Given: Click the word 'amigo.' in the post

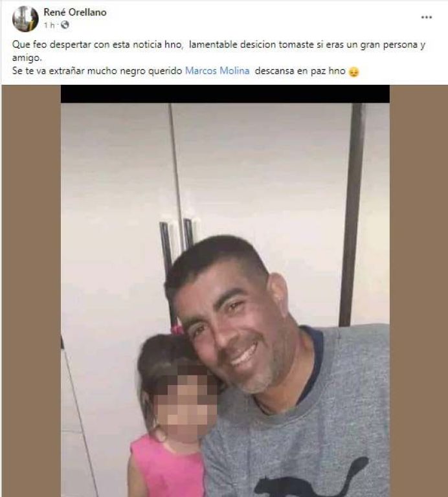Looking at the screenshot, I should [27, 58].
